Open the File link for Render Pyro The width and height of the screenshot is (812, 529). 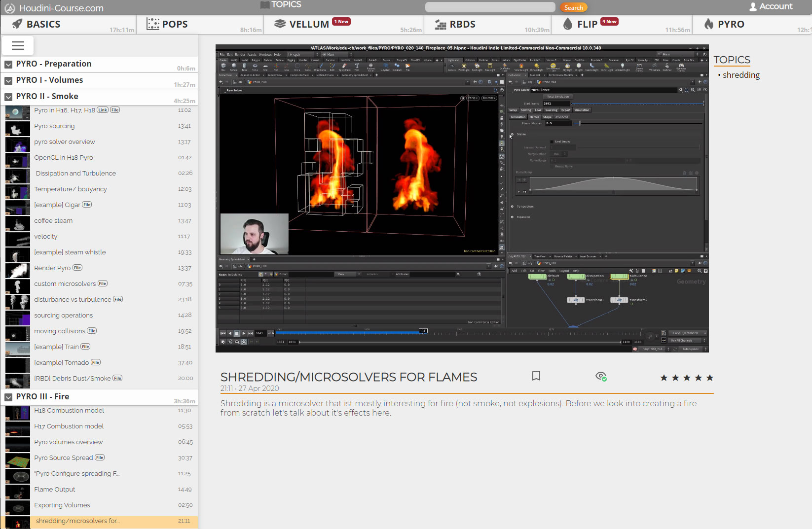(77, 268)
